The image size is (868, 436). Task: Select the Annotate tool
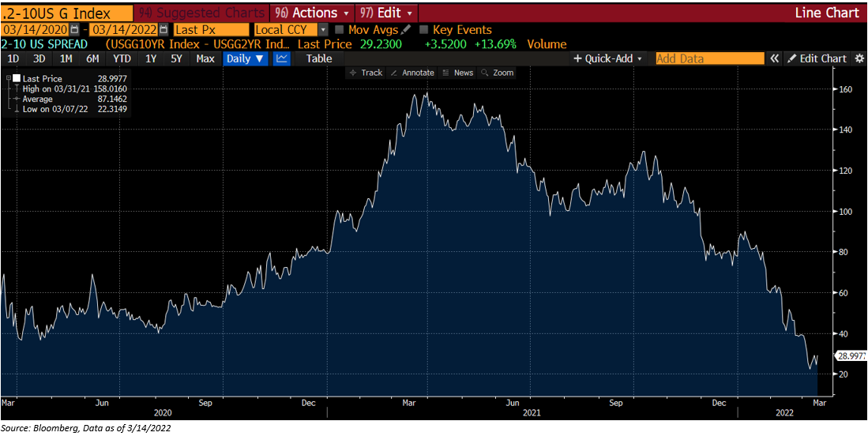(412, 73)
